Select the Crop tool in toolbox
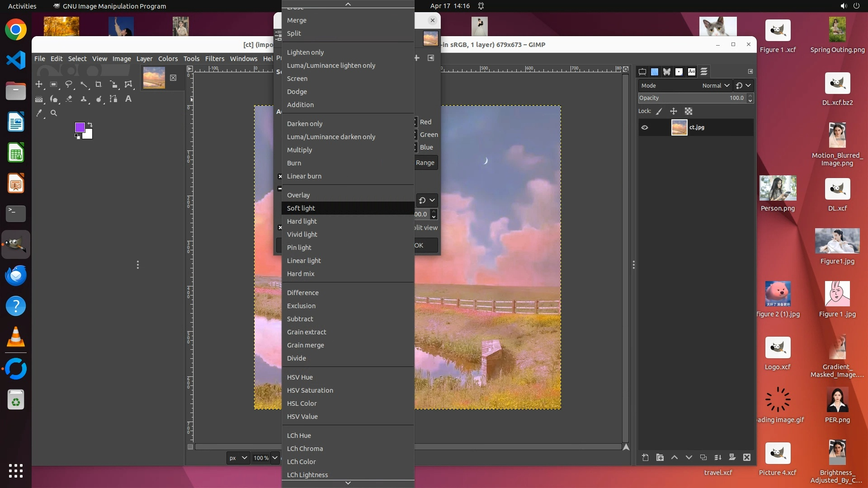Screen dimensions: 868x488 tap(99, 84)
